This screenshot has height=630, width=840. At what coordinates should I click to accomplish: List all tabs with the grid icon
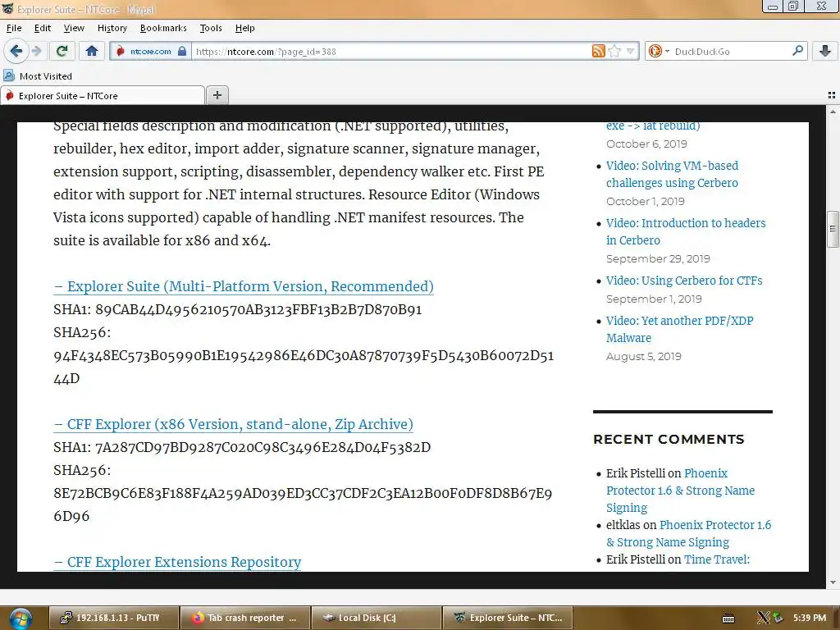coord(832,95)
